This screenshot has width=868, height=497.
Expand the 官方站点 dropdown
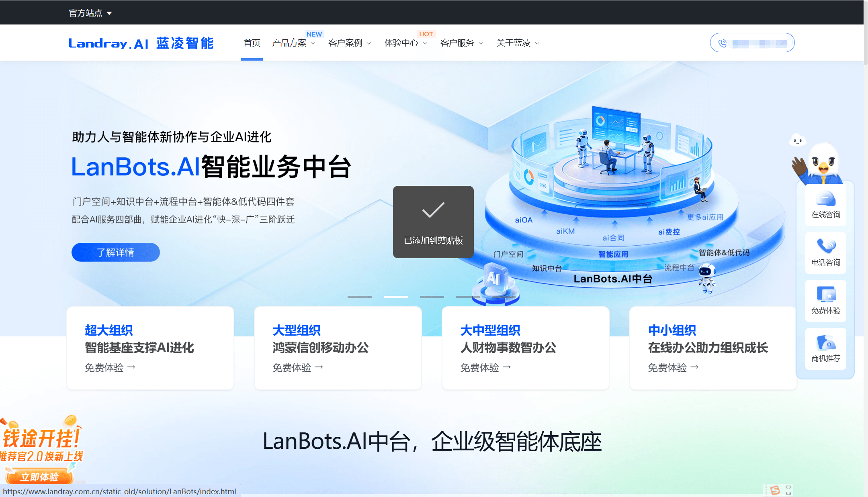(x=90, y=13)
